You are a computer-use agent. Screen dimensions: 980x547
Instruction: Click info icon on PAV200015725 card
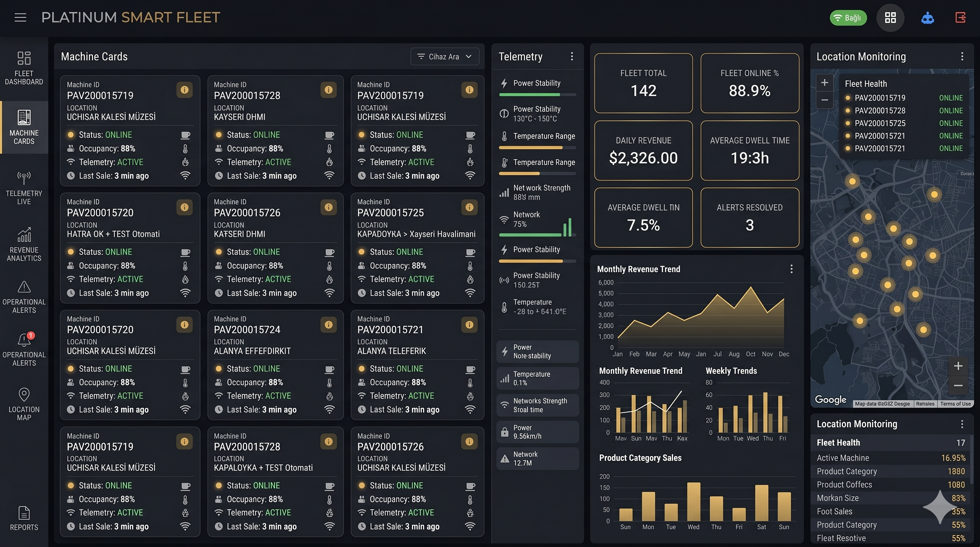(469, 207)
